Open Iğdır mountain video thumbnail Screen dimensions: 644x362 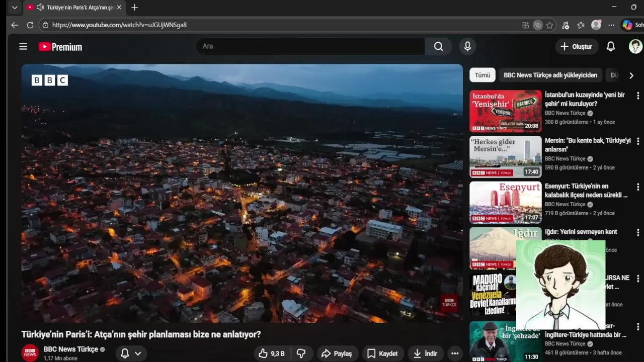493,248
